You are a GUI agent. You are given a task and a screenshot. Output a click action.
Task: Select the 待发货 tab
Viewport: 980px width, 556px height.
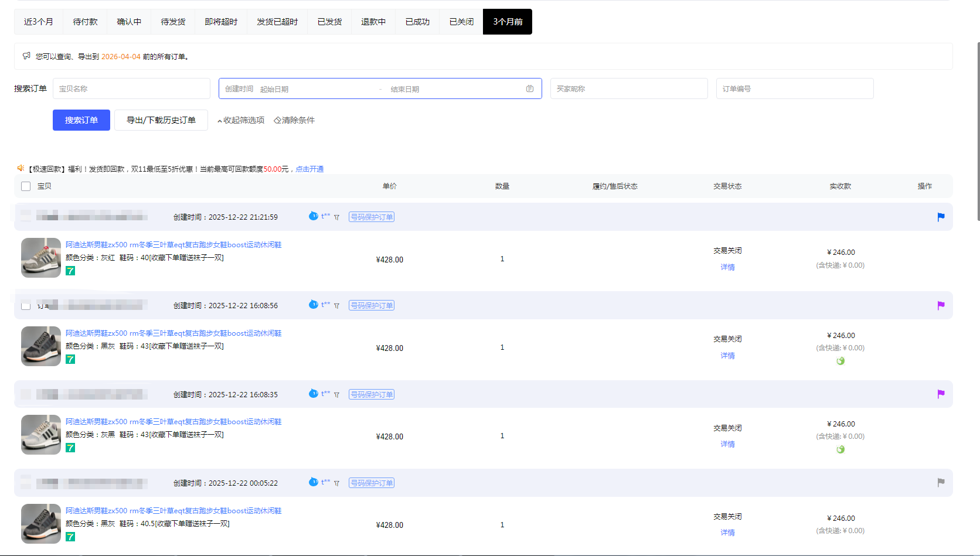[x=173, y=22]
